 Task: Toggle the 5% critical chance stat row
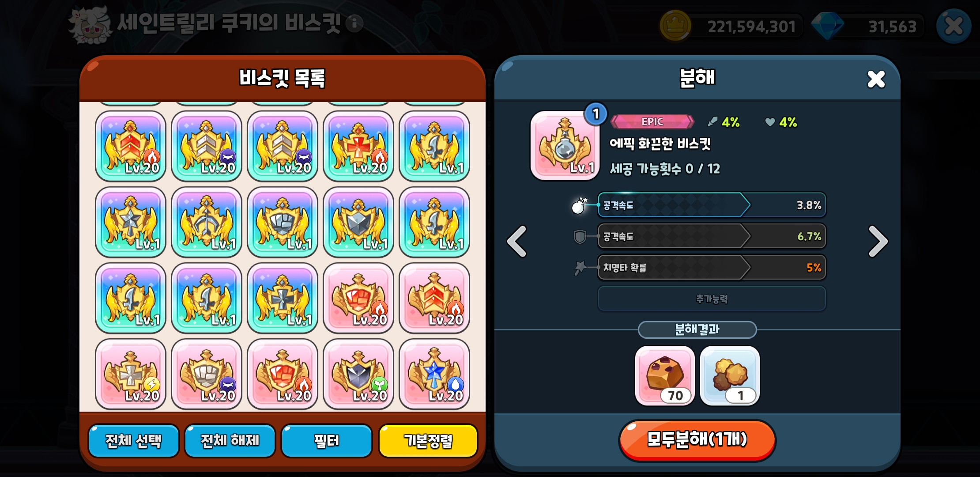712,267
